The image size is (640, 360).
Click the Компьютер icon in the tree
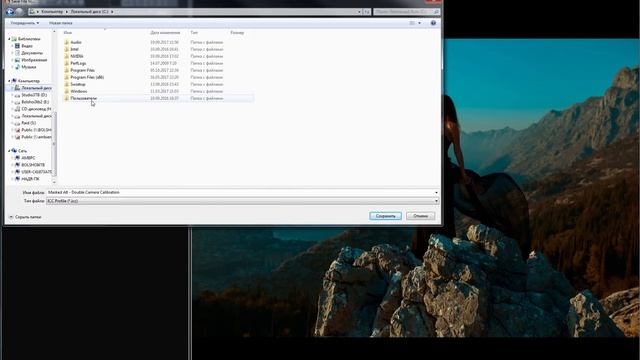(x=14, y=81)
